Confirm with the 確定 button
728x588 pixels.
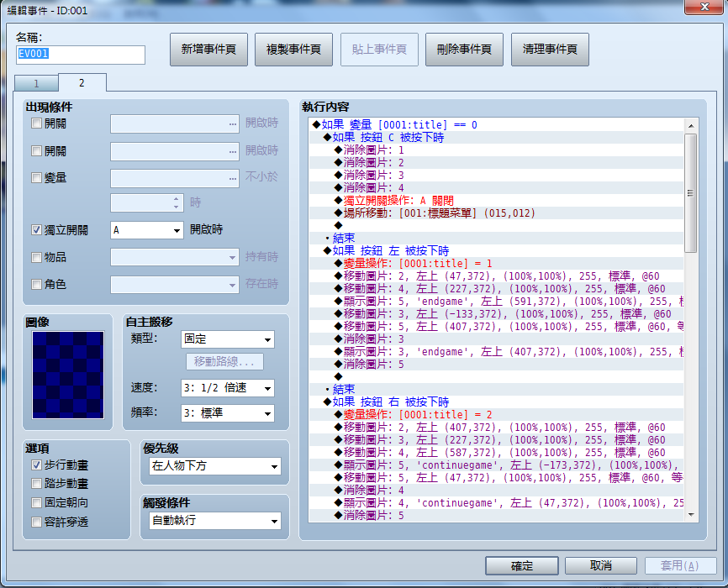tap(522, 565)
